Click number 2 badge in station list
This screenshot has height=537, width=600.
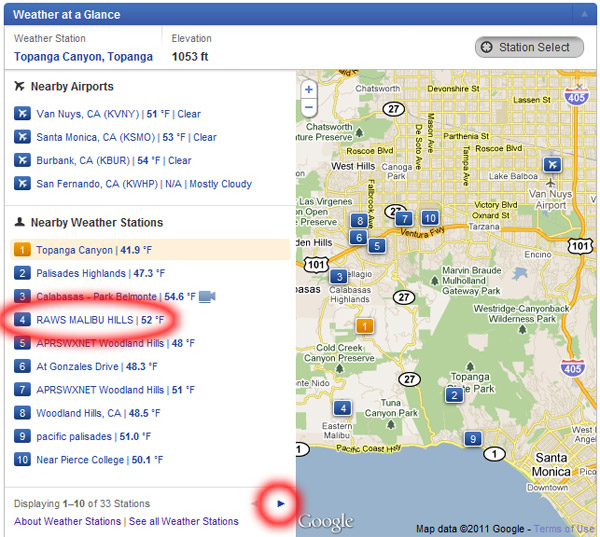[22, 273]
